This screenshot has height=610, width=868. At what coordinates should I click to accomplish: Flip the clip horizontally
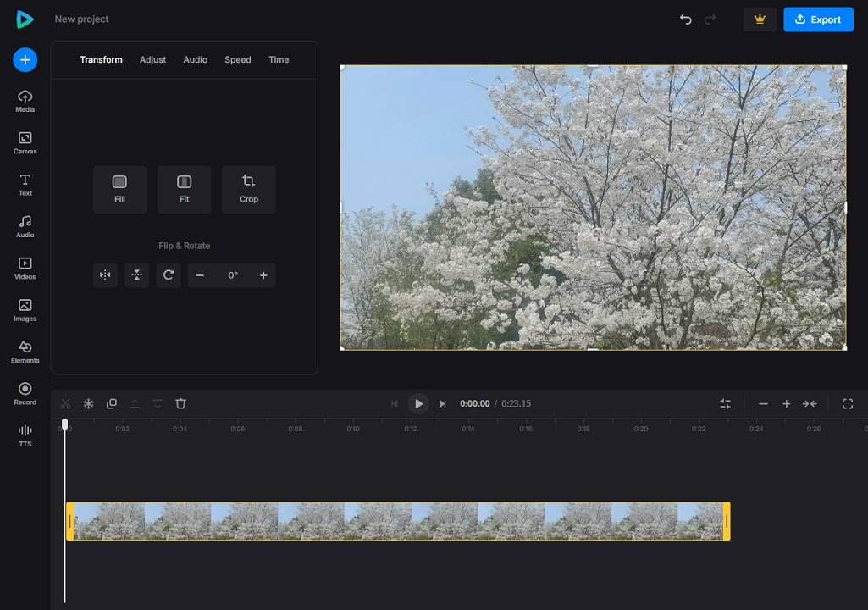point(105,275)
